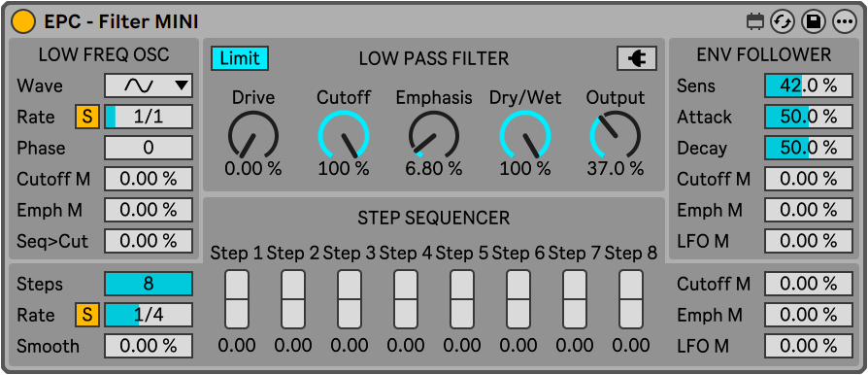Click the Step 4 vertical slider
This screenshot has height=375, width=868.
(x=406, y=299)
